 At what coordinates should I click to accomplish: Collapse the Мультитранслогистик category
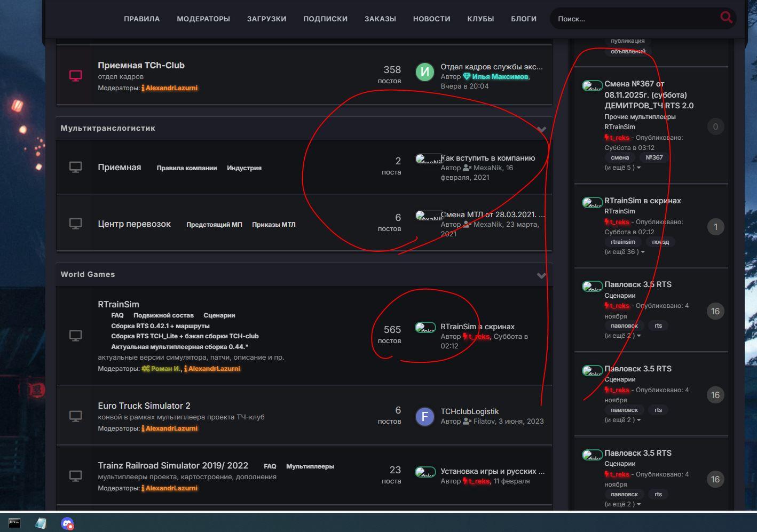[541, 129]
